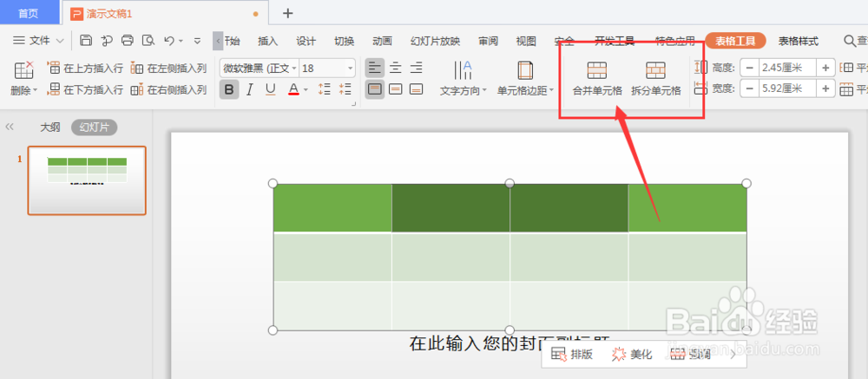The image size is (868, 379).
Task: Click Merge Cells (合并单元格)
Action: (597, 79)
